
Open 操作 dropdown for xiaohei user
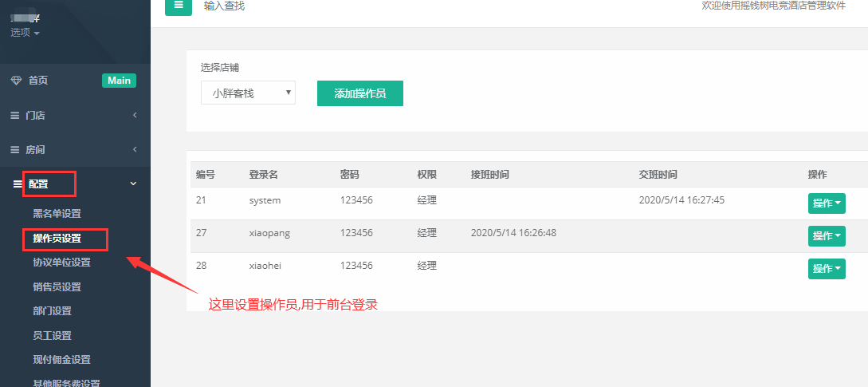click(827, 269)
